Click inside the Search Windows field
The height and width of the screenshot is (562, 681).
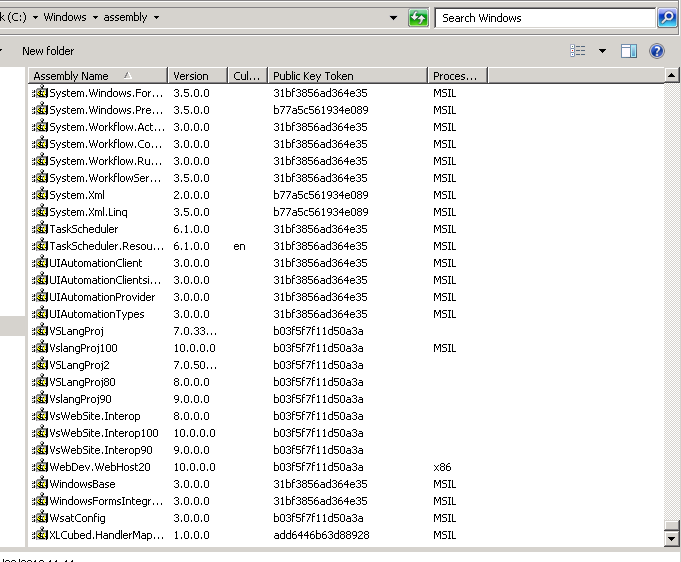tap(545, 18)
